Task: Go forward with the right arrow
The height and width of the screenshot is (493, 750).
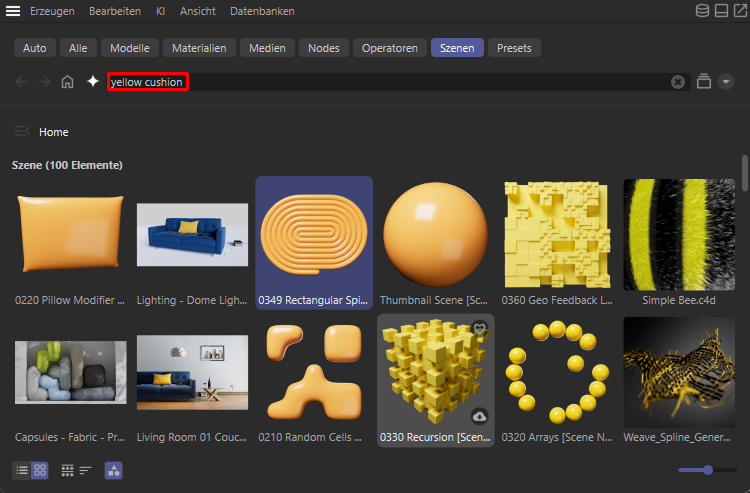Action: (44, 82)
